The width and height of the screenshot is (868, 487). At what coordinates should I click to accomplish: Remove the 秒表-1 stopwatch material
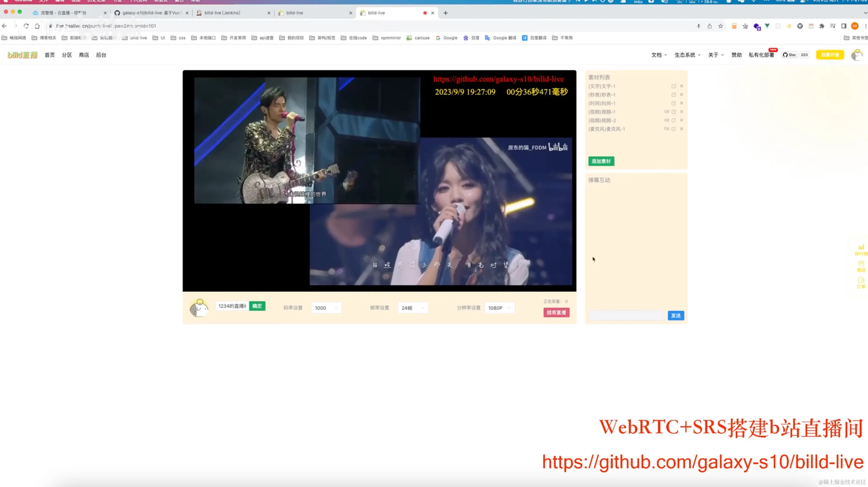pos(681,95)
